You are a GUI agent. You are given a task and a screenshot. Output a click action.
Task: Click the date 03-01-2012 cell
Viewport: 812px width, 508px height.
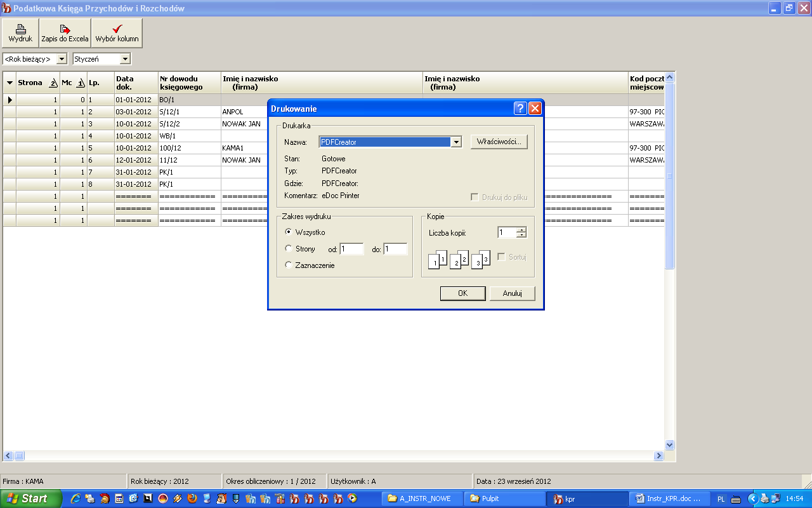pos(136,112)
